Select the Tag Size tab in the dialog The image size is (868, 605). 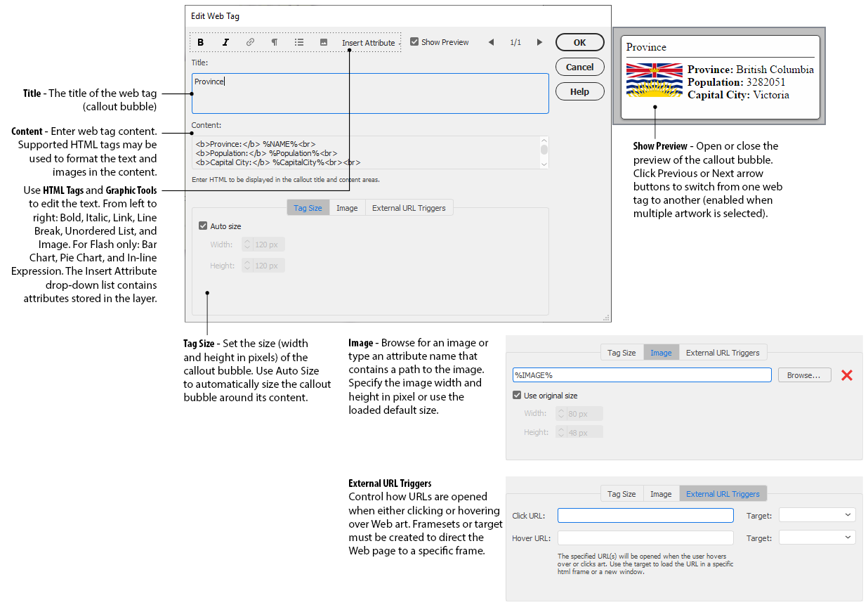click(x=308, y=208)
